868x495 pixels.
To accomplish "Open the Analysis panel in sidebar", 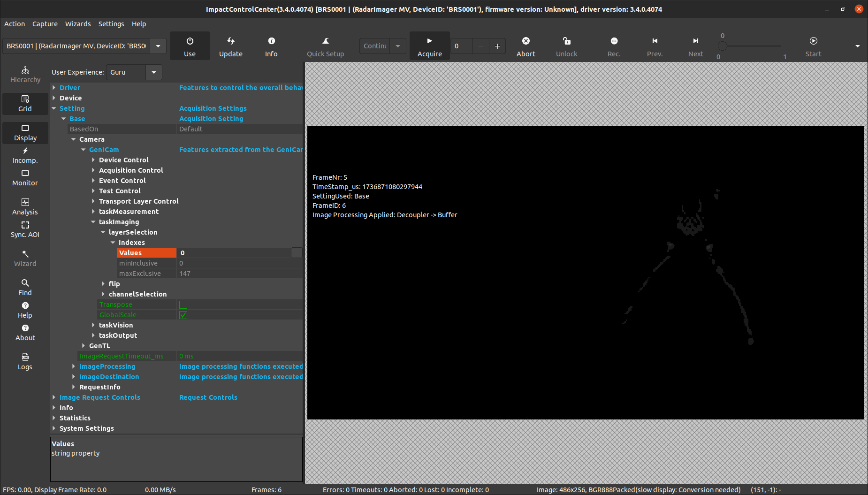I will 25,206.
